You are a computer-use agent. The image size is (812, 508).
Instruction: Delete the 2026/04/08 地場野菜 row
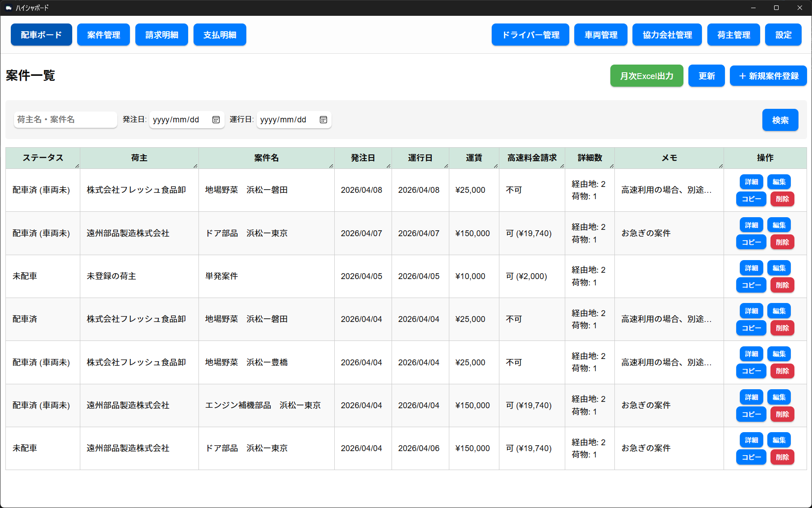pos(782,199)
